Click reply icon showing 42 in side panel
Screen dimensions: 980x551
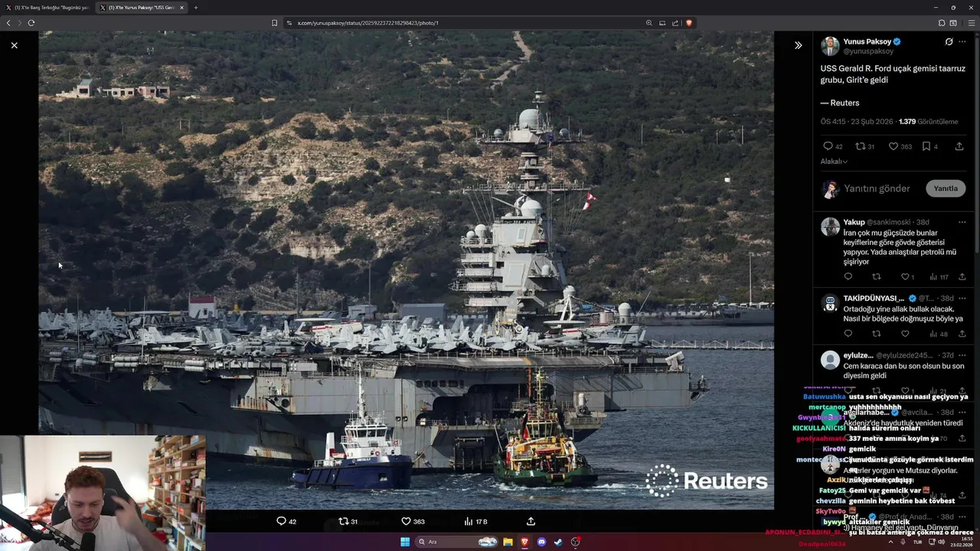click(832, 146)
